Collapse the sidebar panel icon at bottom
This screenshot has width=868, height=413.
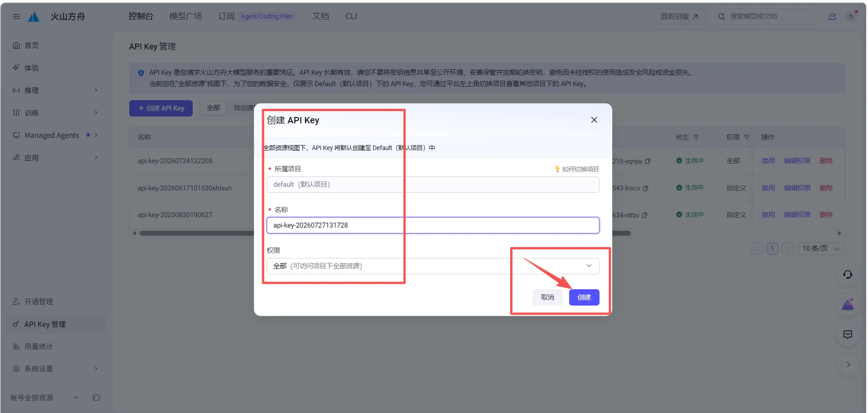tap(96, 398)
